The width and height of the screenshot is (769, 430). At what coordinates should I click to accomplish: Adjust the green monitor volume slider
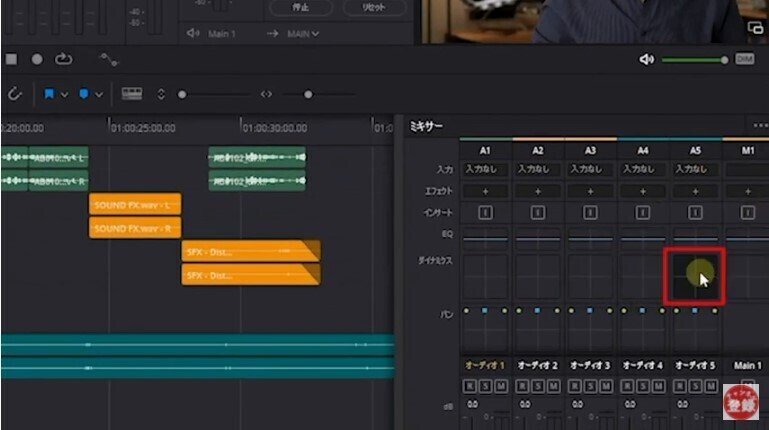click(693, 60)
